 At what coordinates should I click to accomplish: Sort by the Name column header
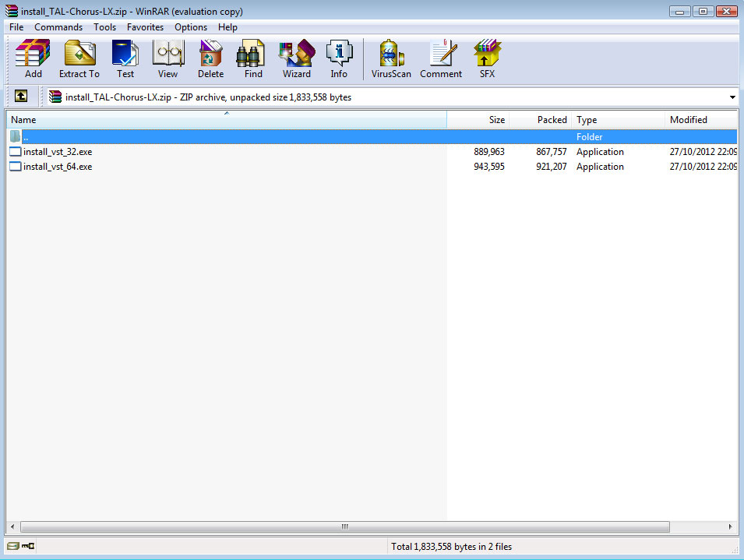tap(227, 119)
